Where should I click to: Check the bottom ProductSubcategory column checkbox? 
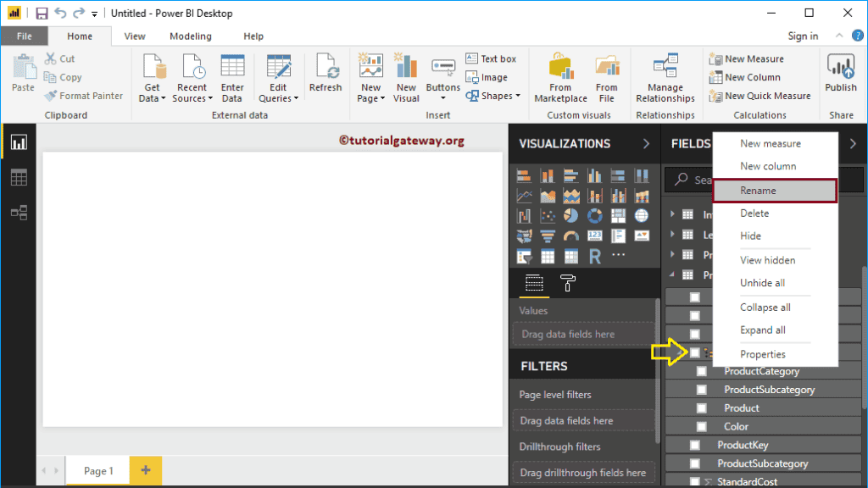click(x=695, y=463)
